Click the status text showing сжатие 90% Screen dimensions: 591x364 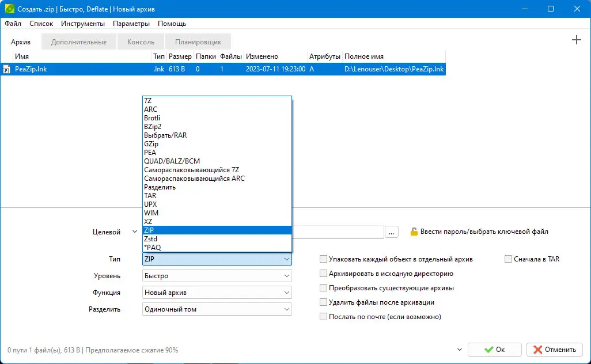93,350
